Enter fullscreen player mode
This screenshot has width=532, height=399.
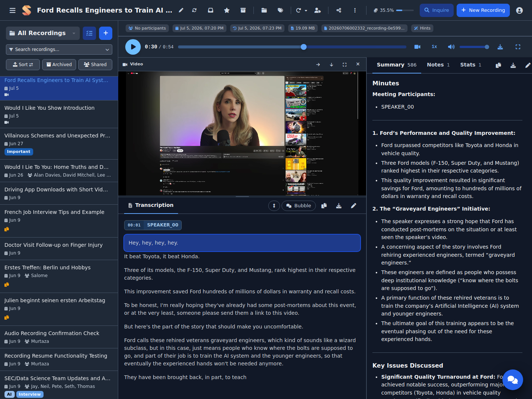(518, 47)
